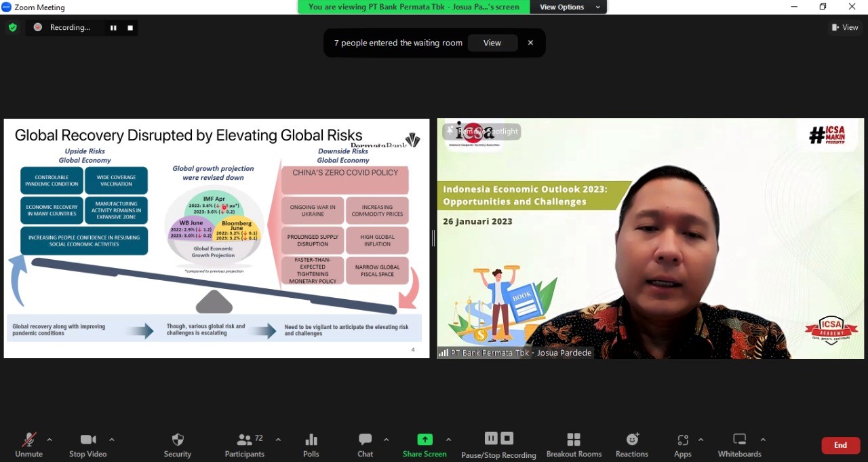The width and height of the screenshot is (868, 462).
Task: Open the Polls icon
Action: (x=311, y=444)
